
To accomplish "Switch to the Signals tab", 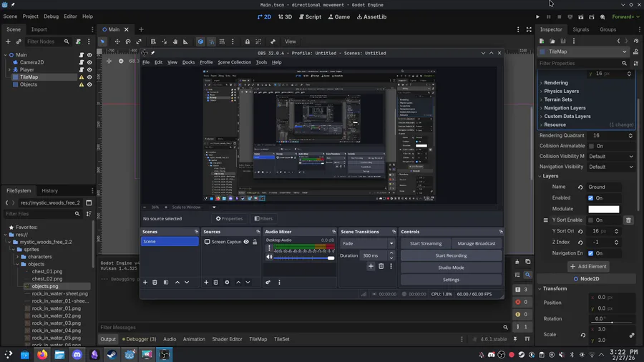I will point(580,29).
